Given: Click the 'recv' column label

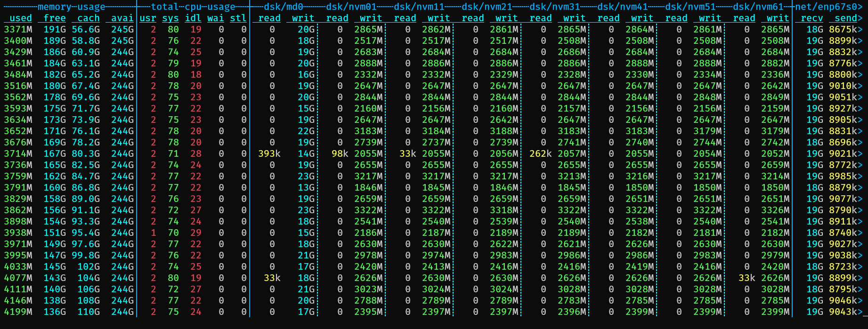Looking at the screenshot, I should pyautogui.click(x=812, y=18).
